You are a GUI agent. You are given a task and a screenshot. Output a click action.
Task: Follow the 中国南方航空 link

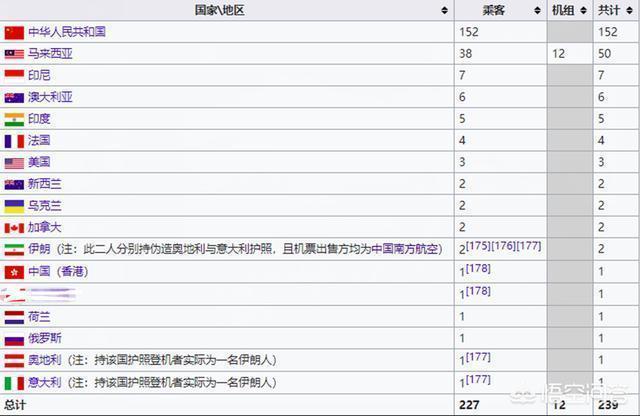point(404,249)
